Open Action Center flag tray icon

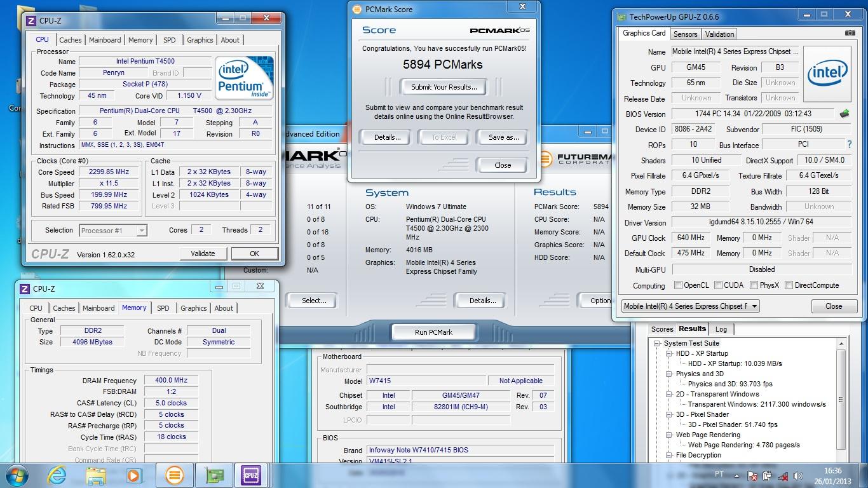click(752, 475)
